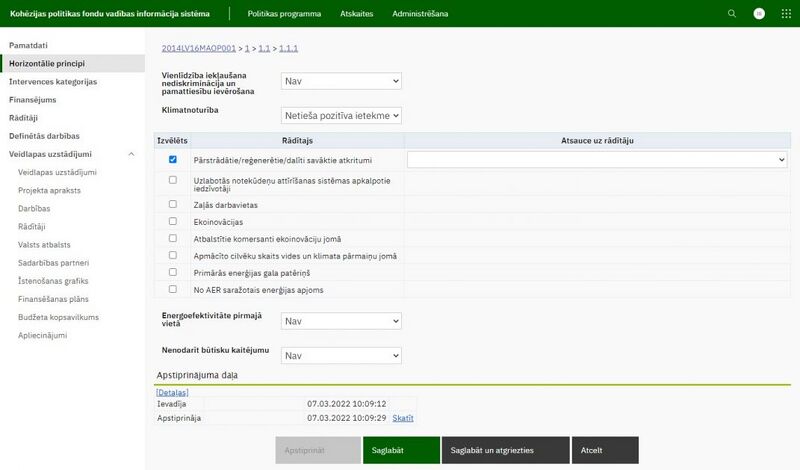This screenshot has height=470, width=800.
Task: Open the [Detaļas] link
Action: 172,392
